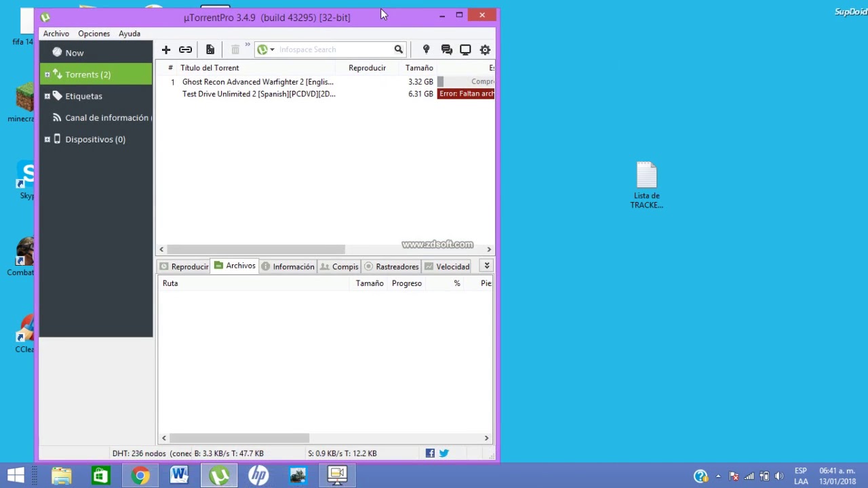This screenshot has width=868, height=488.
Task: Open the lightbulb bundles icon
Action: click(426, 49)
